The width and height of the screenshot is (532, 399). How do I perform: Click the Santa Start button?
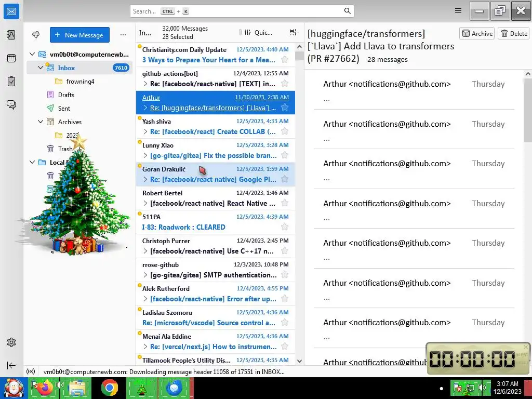tap(14, 388)
